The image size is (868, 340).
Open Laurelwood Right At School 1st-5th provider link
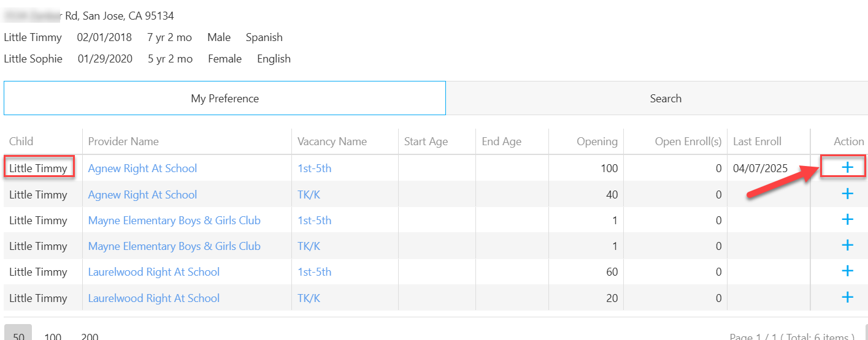coord(153,272)
